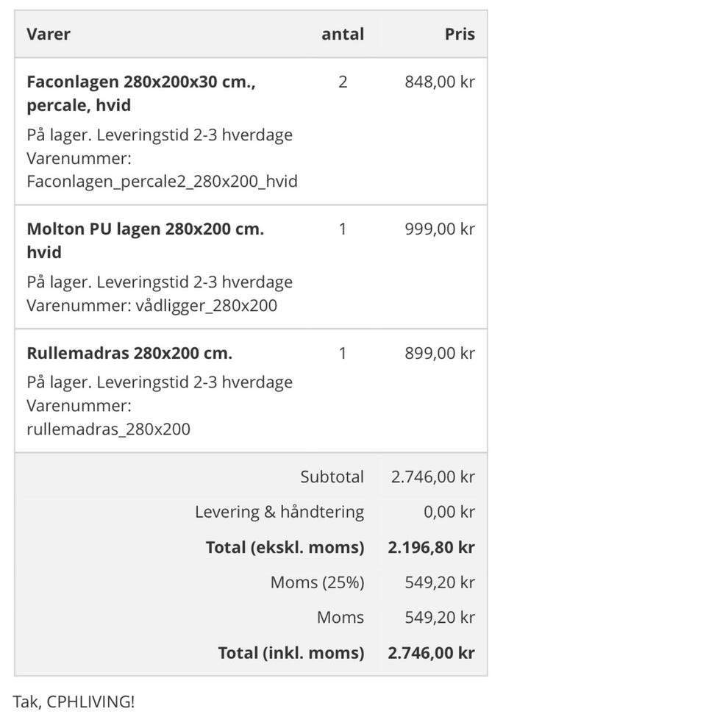This screenshot has width=706, height=728.
Task: Click the Faconlagen_percale2_280x200_hvid item number
Action: [162, 181]
